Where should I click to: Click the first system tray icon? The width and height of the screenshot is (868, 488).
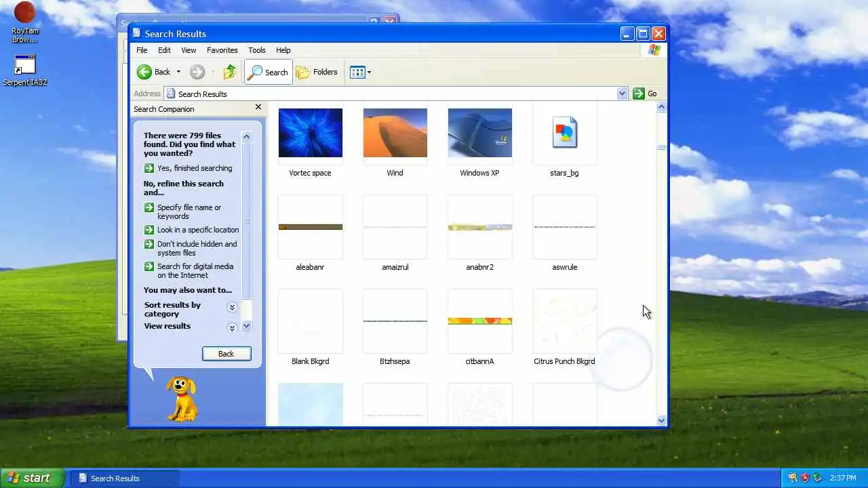tap(793, 478)
